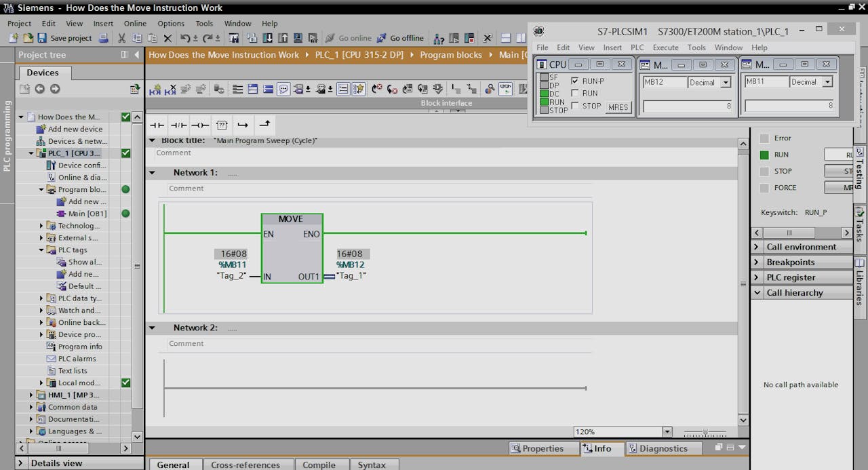Collapse Network 1 in the editor
868x470 pixels.
[153, 173]
